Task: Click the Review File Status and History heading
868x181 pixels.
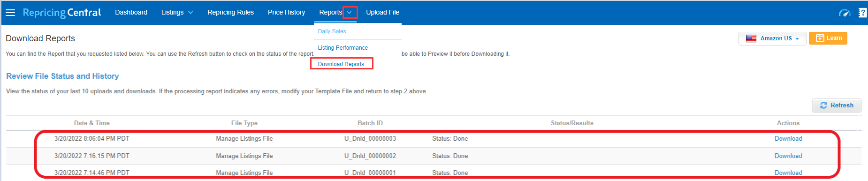Action: [x=62, y=76]
